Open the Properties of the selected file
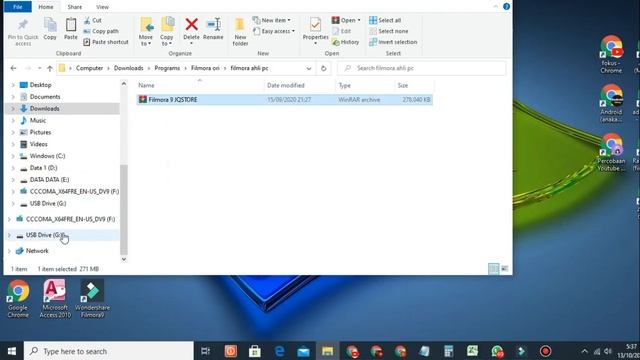 (x=315, y=31)
